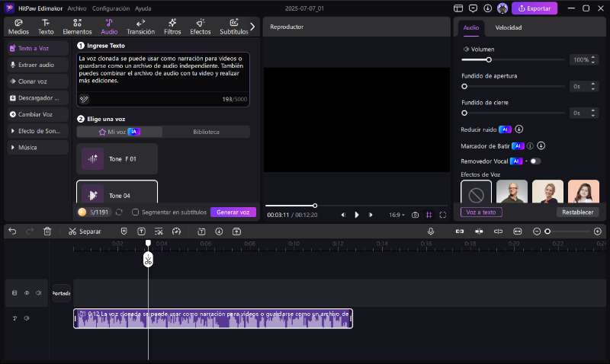The height and width of the screenshot is (364, 610).
Task: Open the Ayuda menu
Action: coord(143,8)
